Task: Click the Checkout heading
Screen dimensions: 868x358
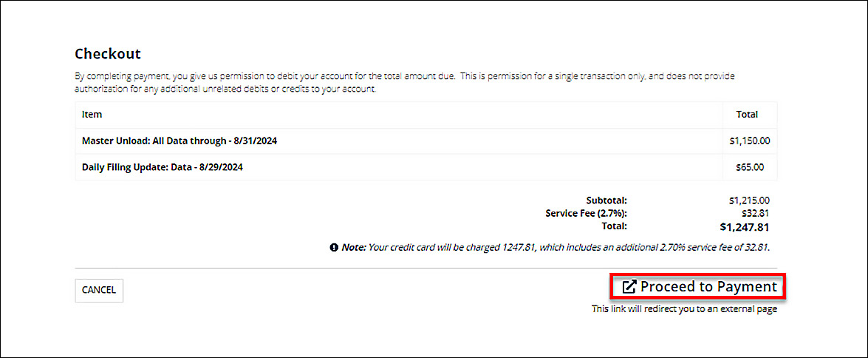Action: 108,54
